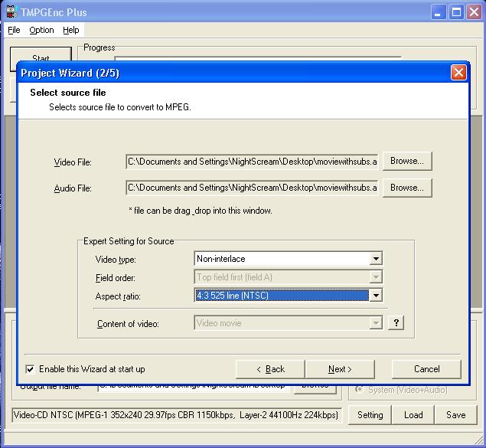The height and width of the screenshot is (448, 486).
Task: Open the Option menu
Action: click(41, 30)
